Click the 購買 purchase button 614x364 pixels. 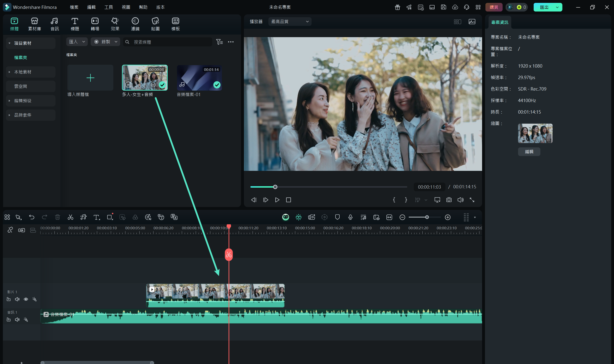pos(493,7)
